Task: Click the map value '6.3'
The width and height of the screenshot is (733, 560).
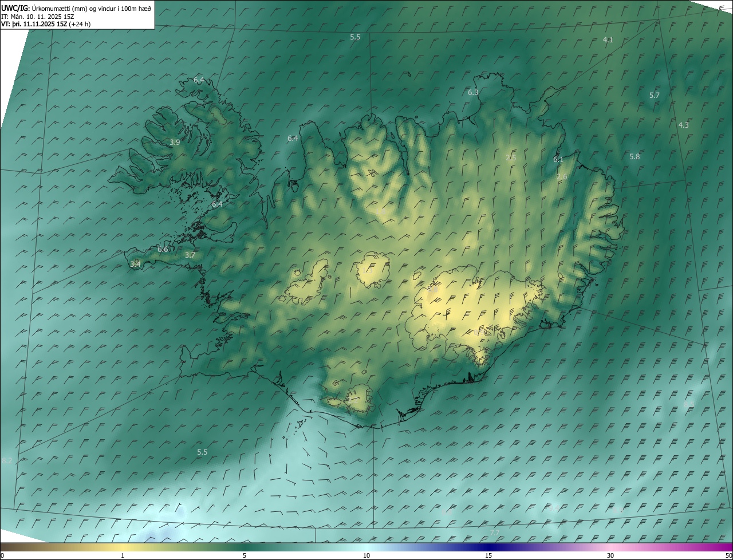Action: [x=473, y=92]
